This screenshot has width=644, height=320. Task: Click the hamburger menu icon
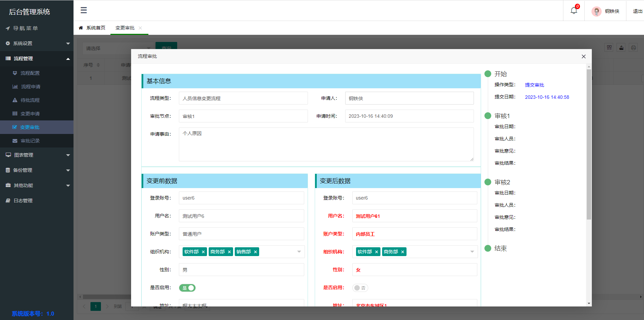click(83, 10)
